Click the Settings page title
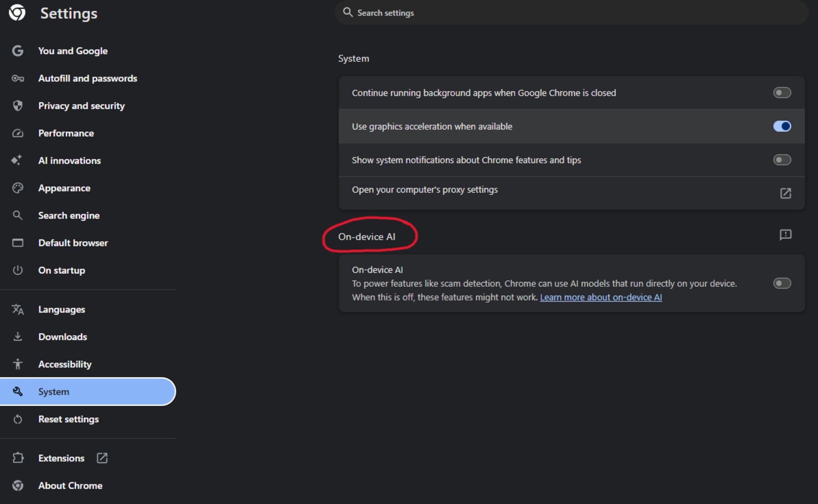 pyautogui.click(x=69, y=13)
